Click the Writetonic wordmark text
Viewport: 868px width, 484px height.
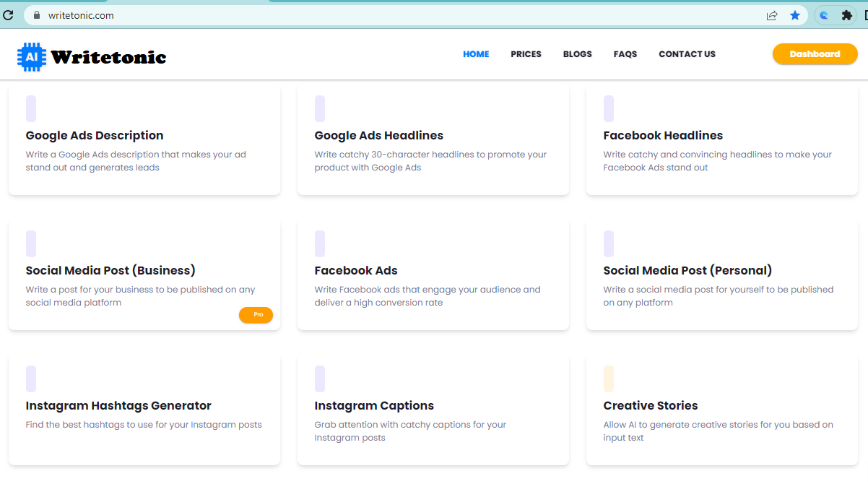(109, 57)
